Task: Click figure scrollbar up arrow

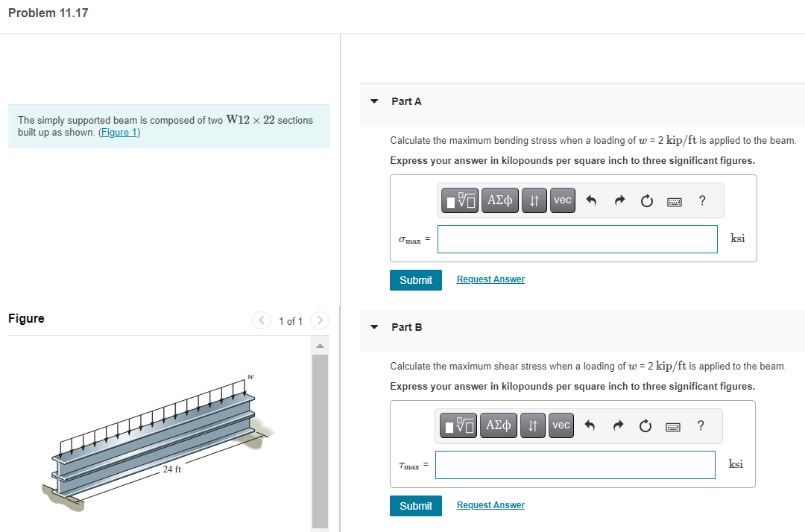Action: 320,346
